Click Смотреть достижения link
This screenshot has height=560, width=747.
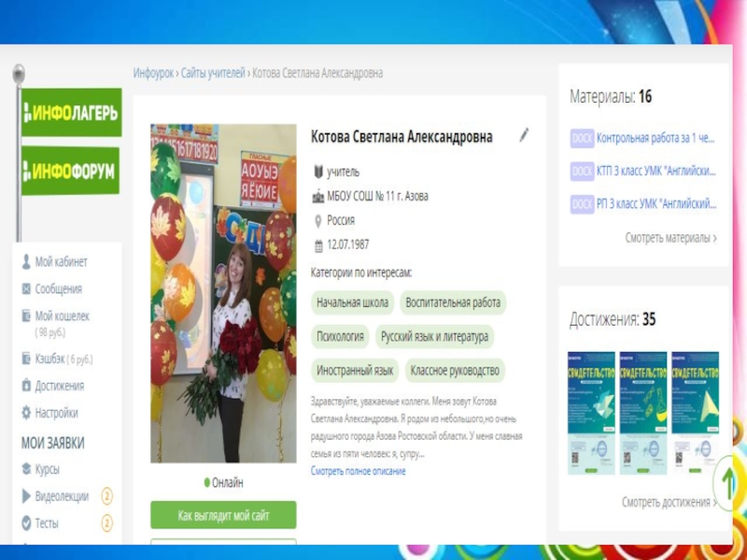click(x=669, y=502)
